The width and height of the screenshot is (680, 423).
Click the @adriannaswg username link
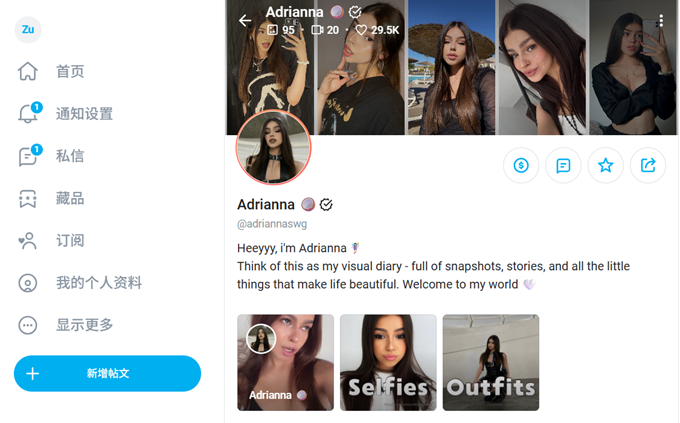point(271,224)
